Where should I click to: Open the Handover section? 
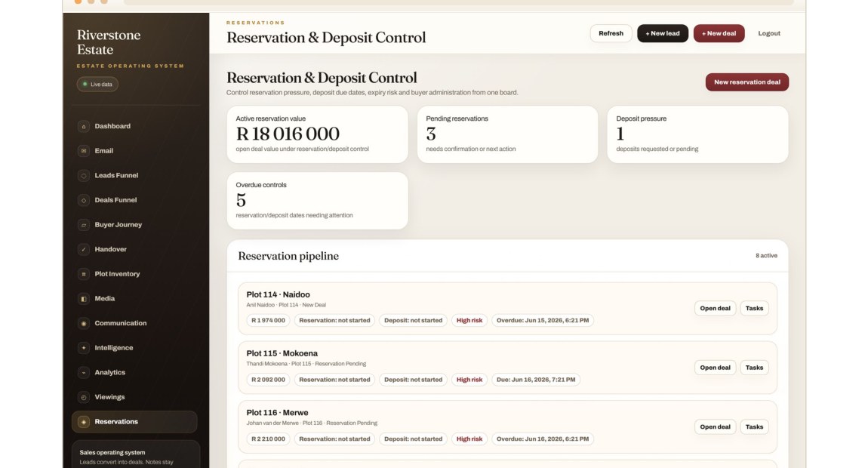pos(134,249)
